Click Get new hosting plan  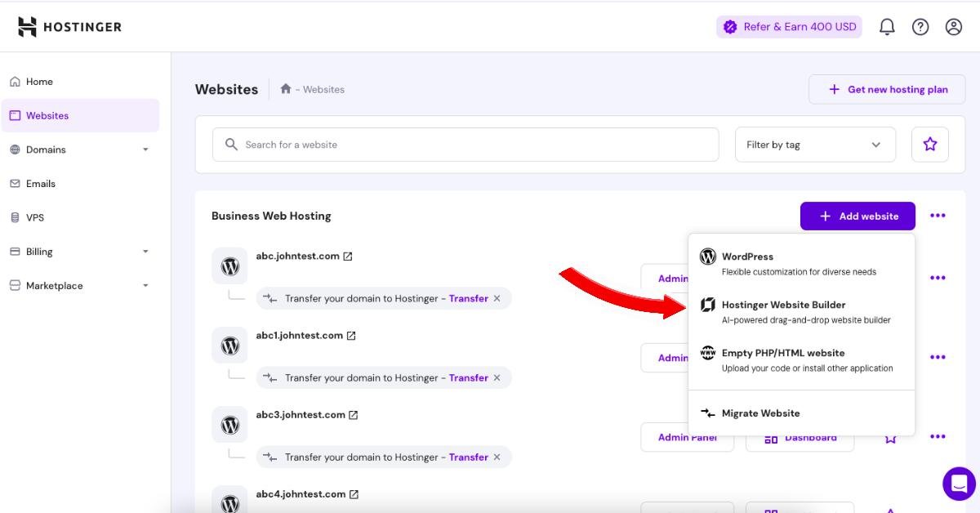887,89
